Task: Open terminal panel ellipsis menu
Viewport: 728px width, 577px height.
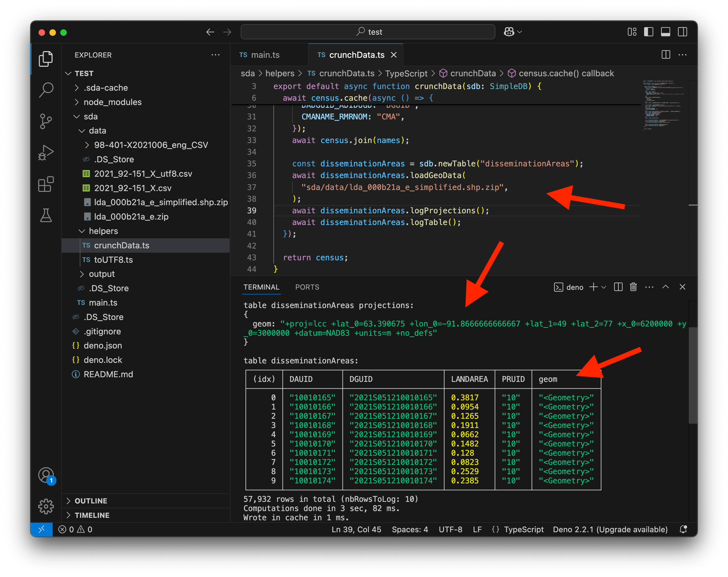Action: [x=649, y=287]
